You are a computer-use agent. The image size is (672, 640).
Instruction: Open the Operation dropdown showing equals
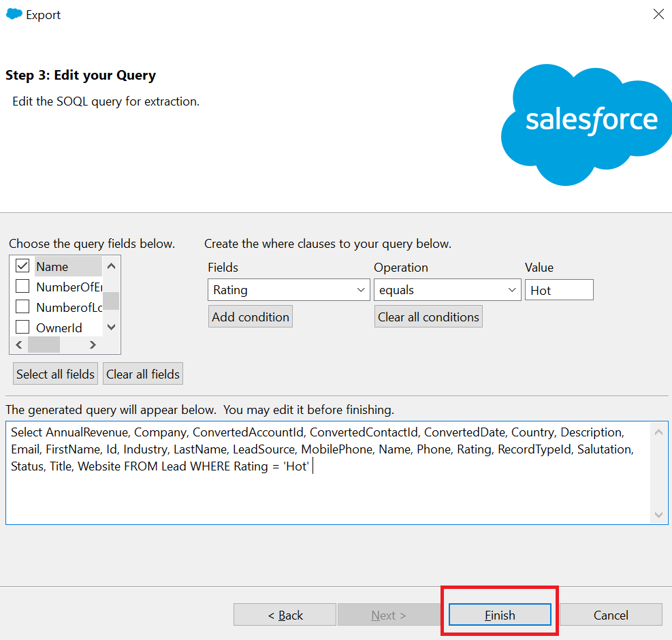click(447, 290)
